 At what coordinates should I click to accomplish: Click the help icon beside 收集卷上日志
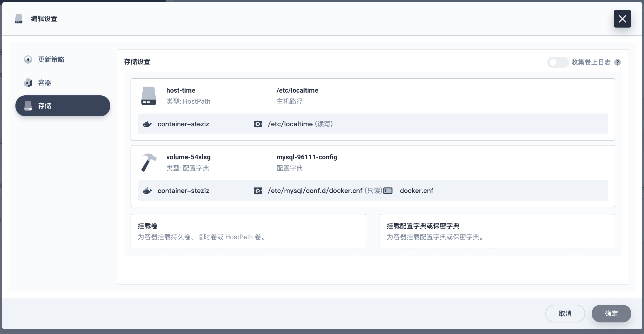click(x=618, y=62)
